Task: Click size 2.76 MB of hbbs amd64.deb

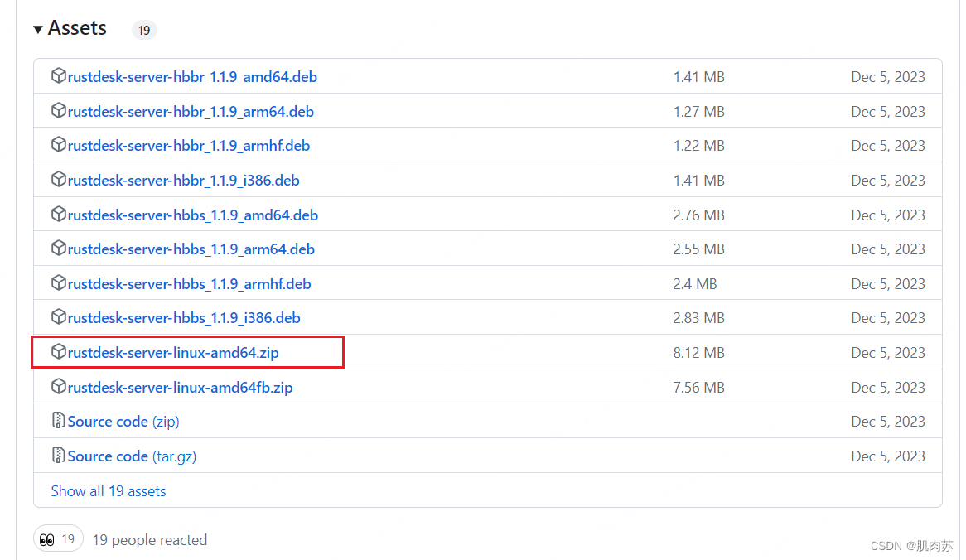Action: [x=698, y=215]
